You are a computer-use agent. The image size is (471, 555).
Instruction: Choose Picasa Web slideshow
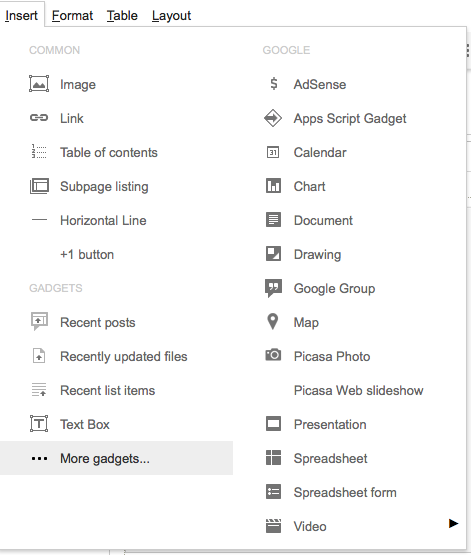coord(358,390)
